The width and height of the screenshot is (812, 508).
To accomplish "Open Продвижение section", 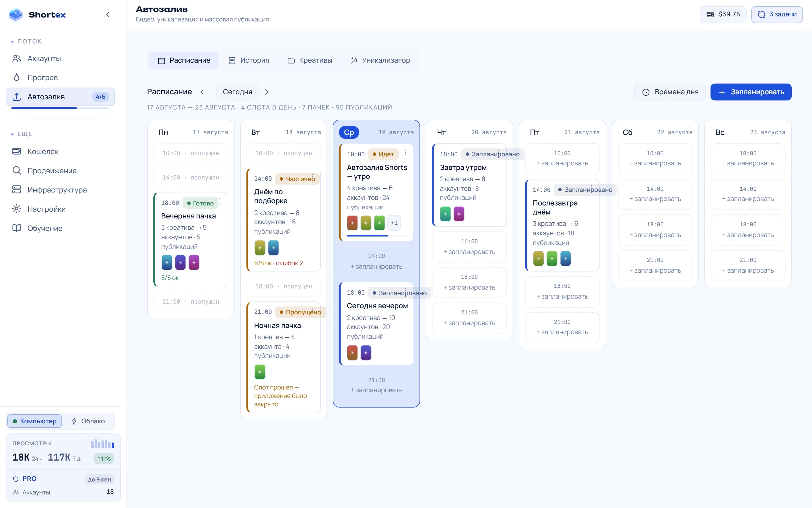I will tap(60, 171).
